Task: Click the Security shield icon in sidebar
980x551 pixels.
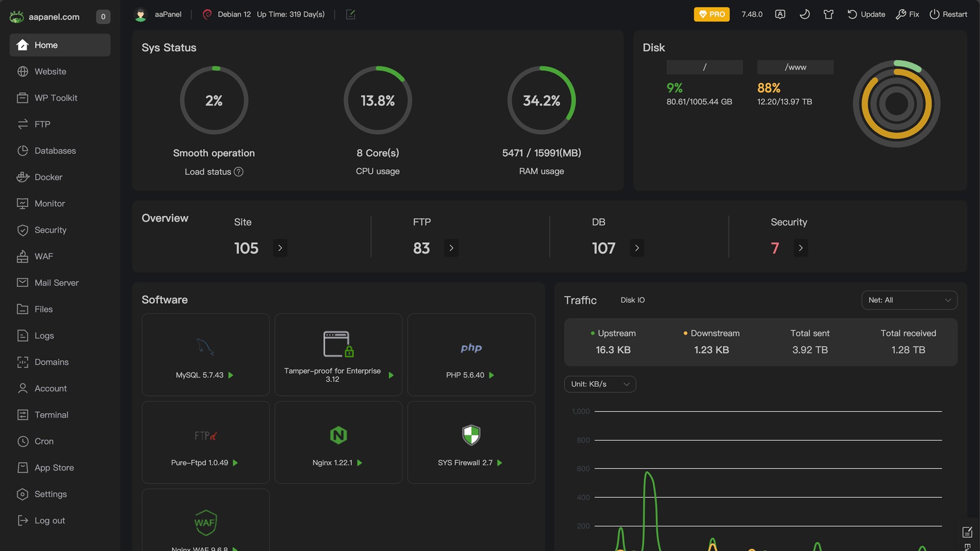Action: (22, 230)
